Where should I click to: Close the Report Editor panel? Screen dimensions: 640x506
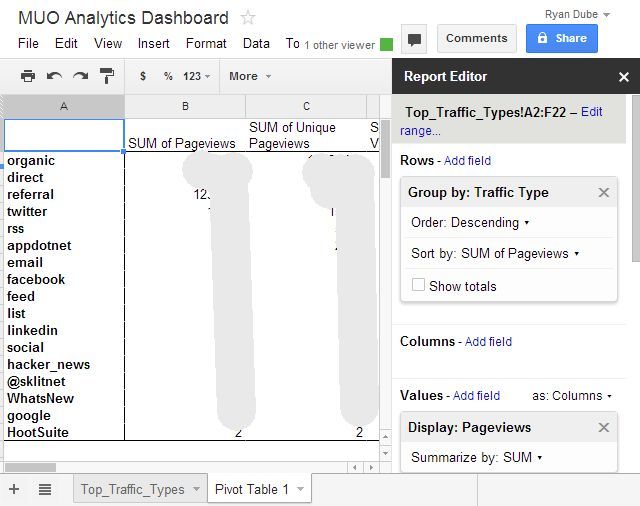click(624, 77)
